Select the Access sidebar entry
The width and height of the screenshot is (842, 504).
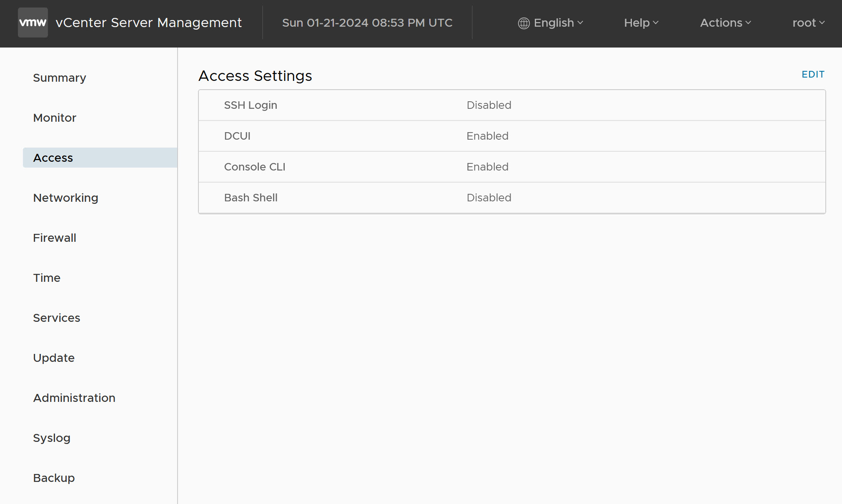(53, 158)
